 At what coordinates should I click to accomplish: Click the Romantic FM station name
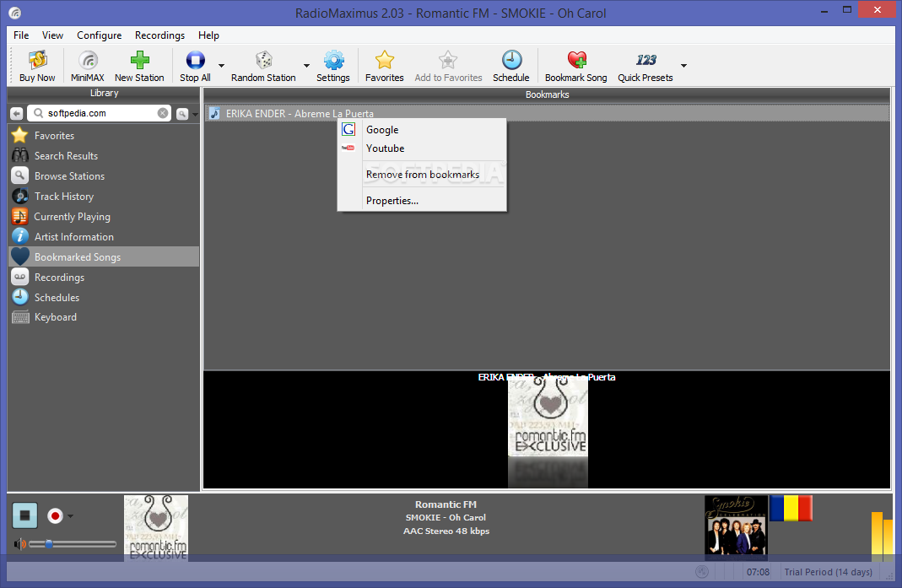pos(446,504)
